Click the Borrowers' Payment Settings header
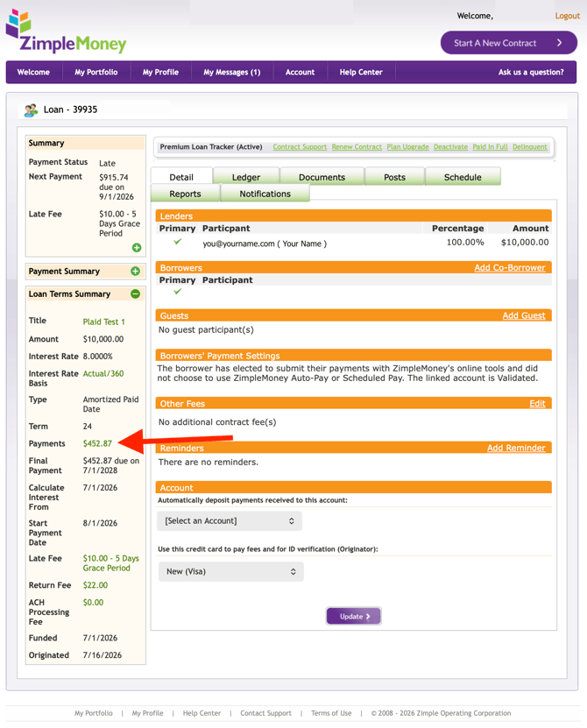The image size is (587, 728). [353, 356]
